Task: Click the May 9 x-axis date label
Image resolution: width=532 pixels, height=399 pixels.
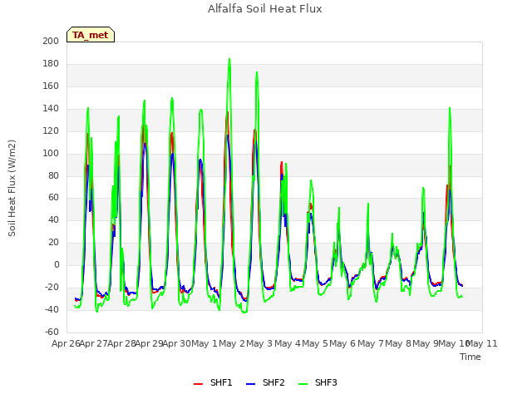Action: click(426, 343)
